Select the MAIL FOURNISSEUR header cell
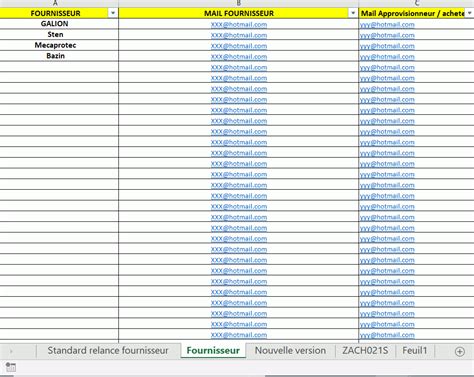 tap(238, 13)
